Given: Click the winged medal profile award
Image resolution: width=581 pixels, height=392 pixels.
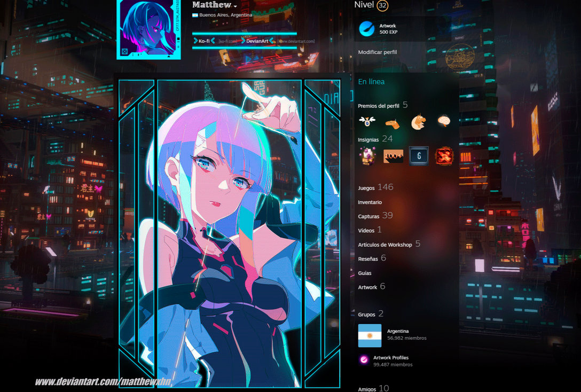Looking at the screenshot, I should tap(367, 121).
